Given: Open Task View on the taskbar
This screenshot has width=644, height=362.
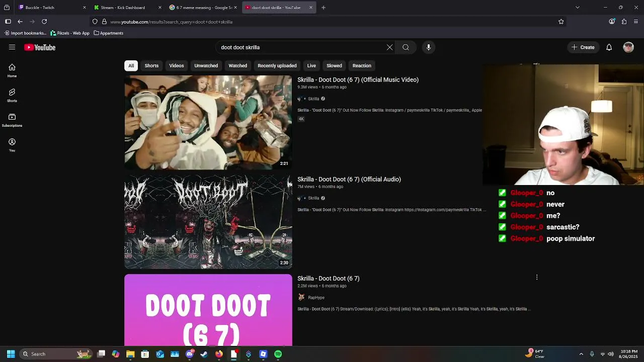Looking at the screenshot, I should pos(101,354).
